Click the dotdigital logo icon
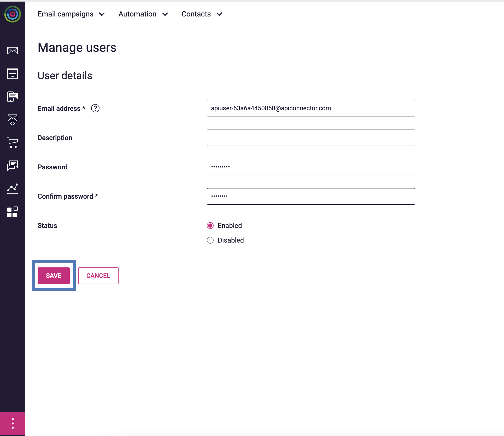This screenshot has width=504, height=436. click(13, 14)
